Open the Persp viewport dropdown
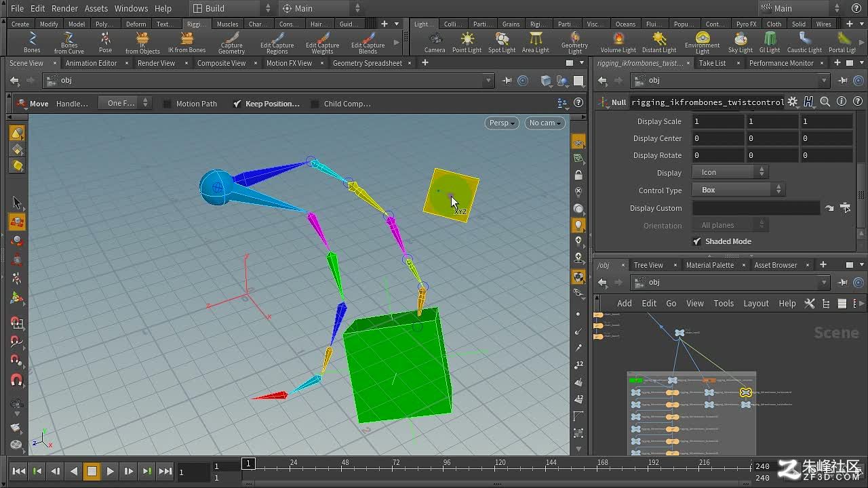Screen dimensions: 868x488 click(x=502, y=123)
